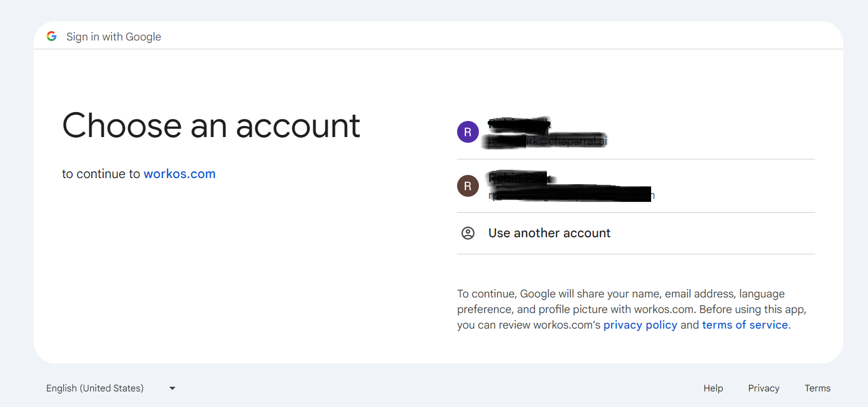Click the language dropdown arrow
Viewport: 868px width, 407px height.
tap(172, 388)
